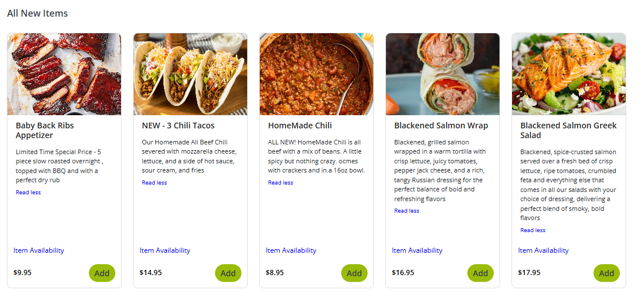Check Item Availability for 3 Chili Tacos

tap(165, 250)
